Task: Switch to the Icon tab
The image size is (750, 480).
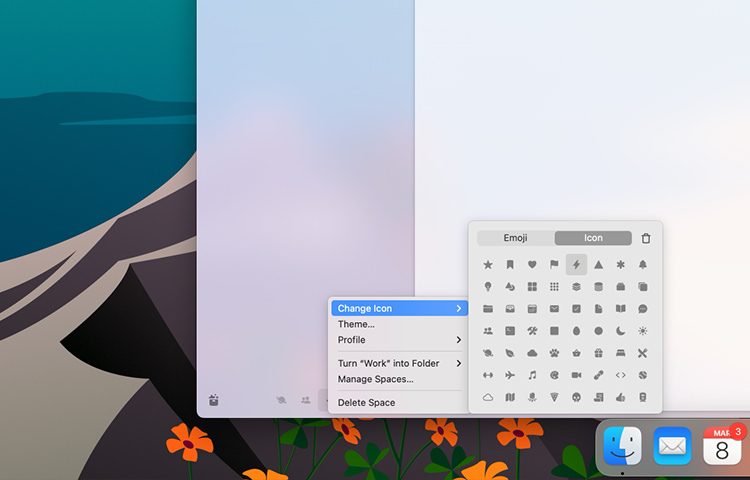Action: pyautogui.click(x=593, y=238)
